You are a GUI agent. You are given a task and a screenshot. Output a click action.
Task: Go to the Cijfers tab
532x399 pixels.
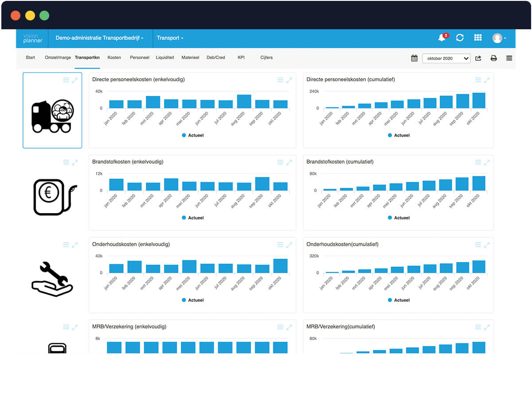pyautogui.click(x=266, y=58)
